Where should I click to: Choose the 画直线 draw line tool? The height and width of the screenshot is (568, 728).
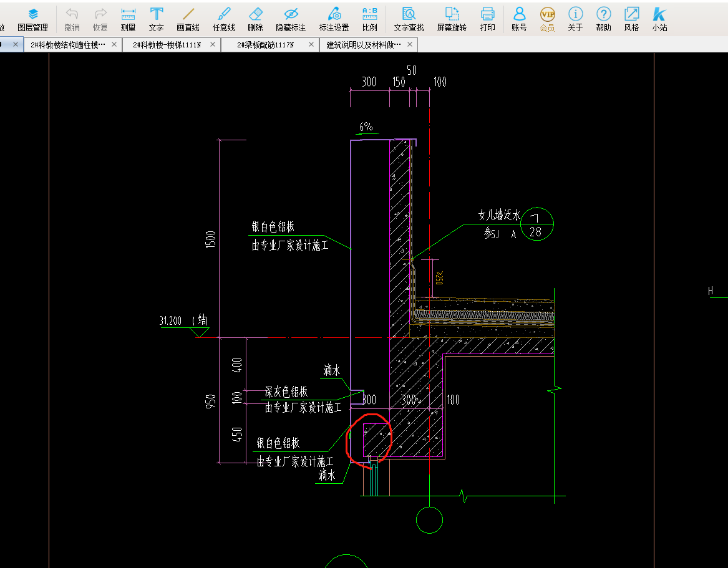pos(188,19)
